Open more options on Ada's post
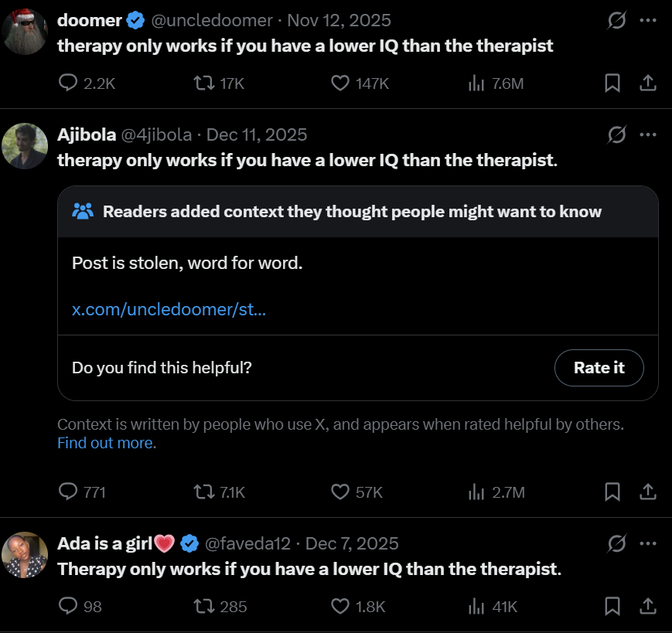 pos(648,544)
